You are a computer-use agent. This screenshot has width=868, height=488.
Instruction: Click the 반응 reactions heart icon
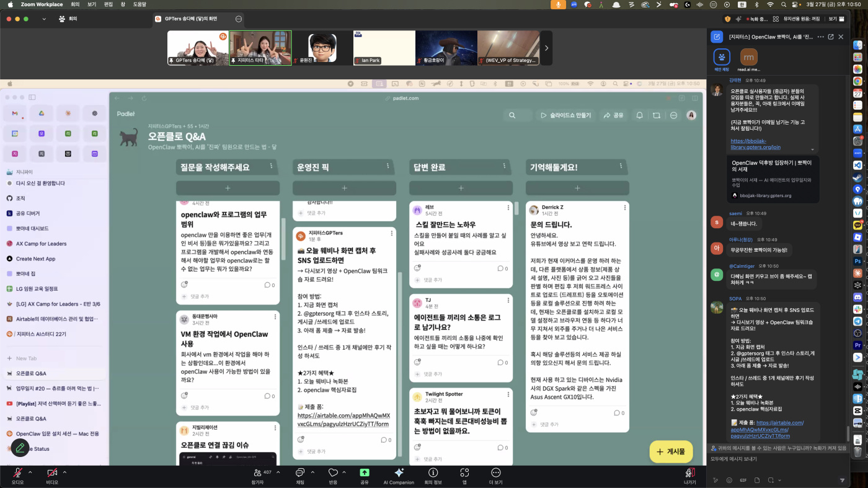point(333,473)
